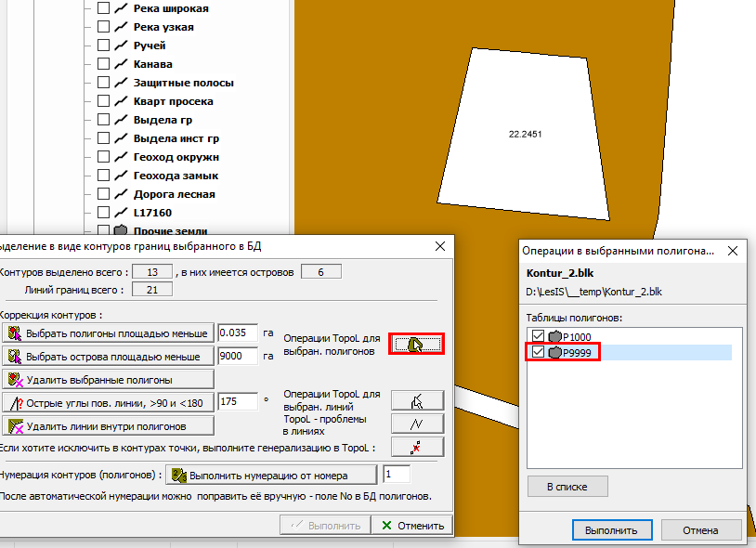This screenshot has height=548, width=756.
Task: Click Выбрать острова площадью меньше button
Action: 108,357
